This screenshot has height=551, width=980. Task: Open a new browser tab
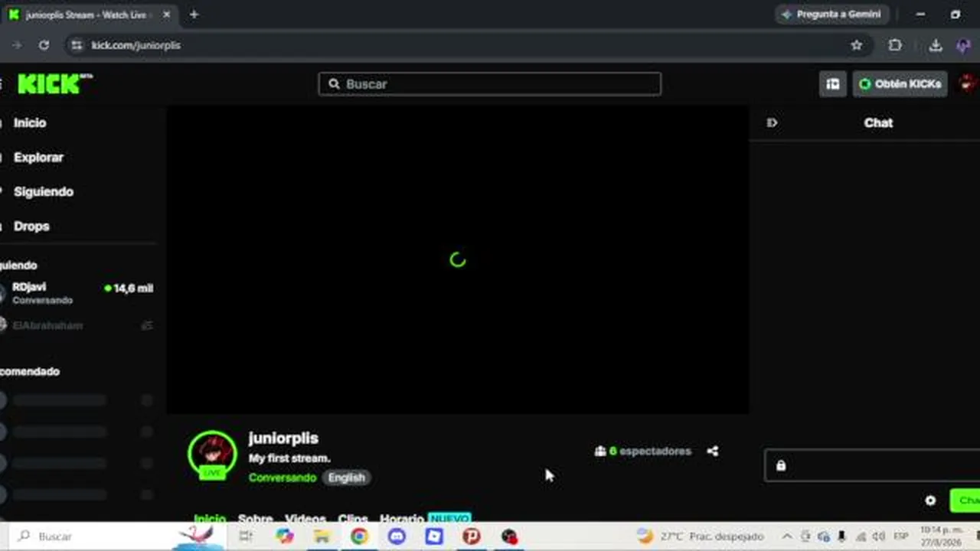[x=194, y=15]
